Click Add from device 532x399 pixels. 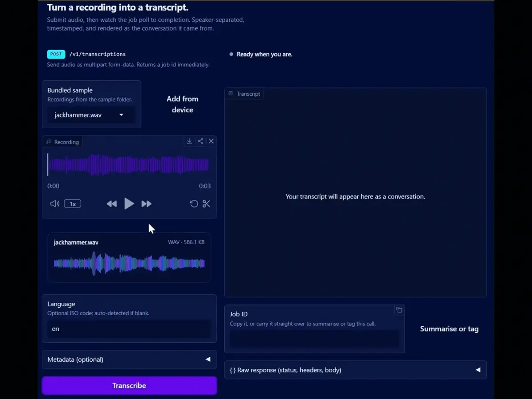182,104
